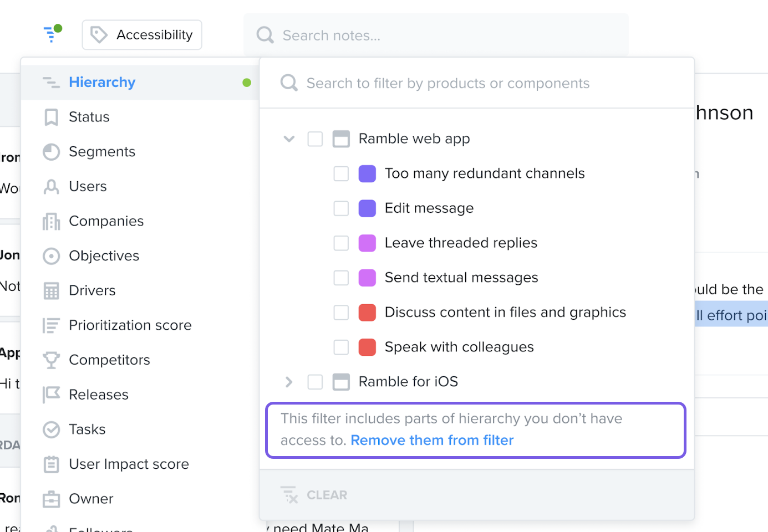Viewport: 768px width, 532px height.
Task: Open the Users filter
Action: [140, 187]
